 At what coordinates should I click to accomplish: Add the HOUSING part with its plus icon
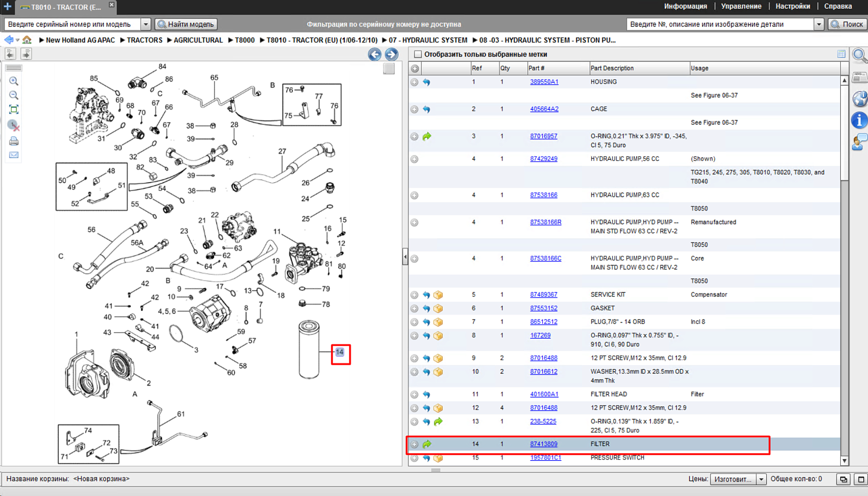pos(414,82)
